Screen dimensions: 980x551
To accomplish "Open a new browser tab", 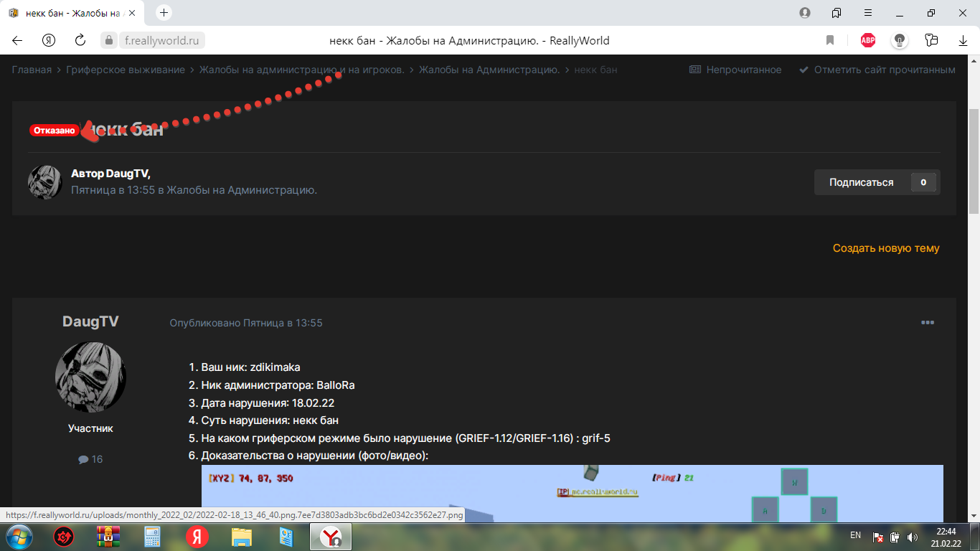I will coord(164,13).
